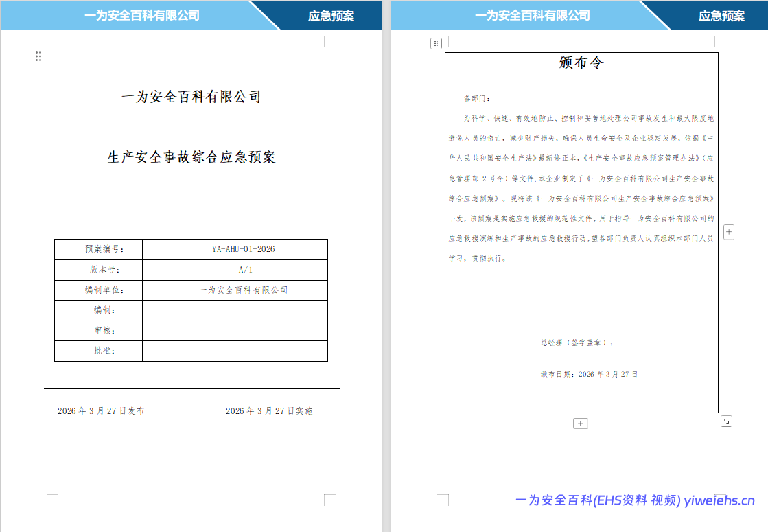Select the 应急预案 header label on left page
The height and width of the screenshot is (532, 768).
331,16
